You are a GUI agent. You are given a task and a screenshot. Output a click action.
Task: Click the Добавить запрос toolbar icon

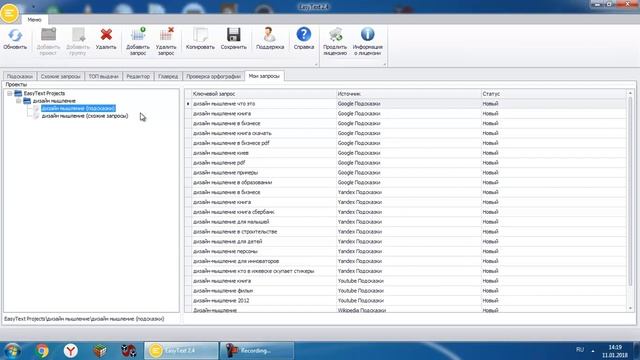138,34
